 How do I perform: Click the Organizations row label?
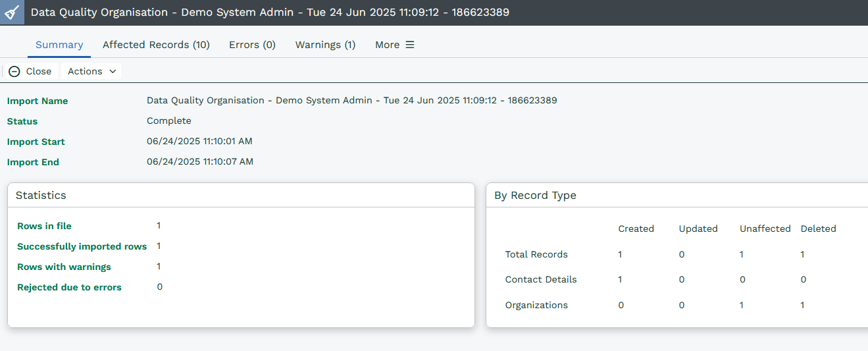536,306
